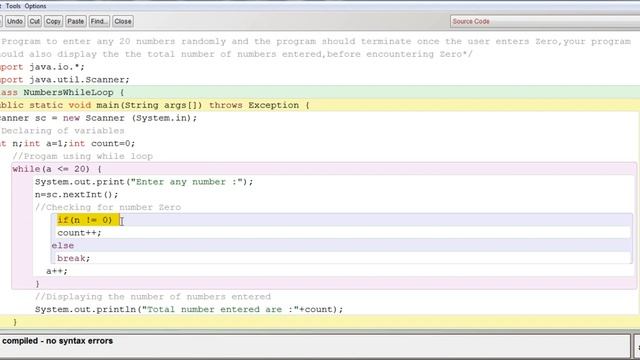Click the 'throws Exception' text in main

pyautogui.click(x=254, y=105)
